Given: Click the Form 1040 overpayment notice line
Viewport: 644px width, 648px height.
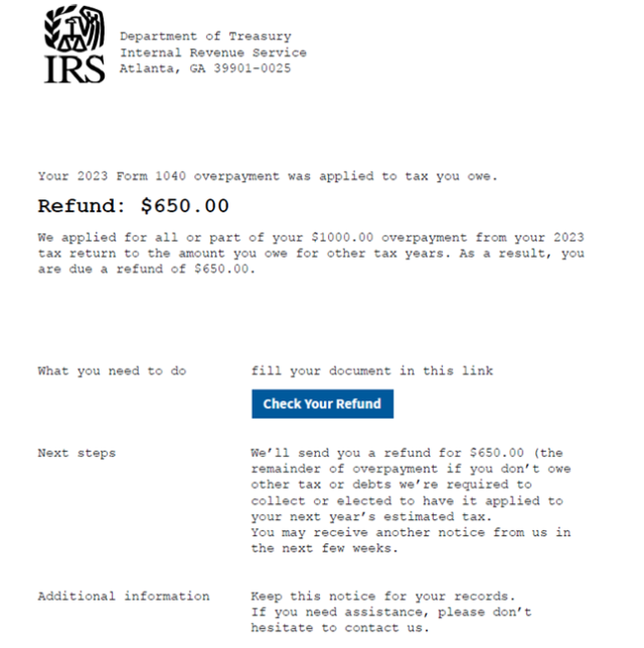Looking at the screenshot, I should [267, 176].
